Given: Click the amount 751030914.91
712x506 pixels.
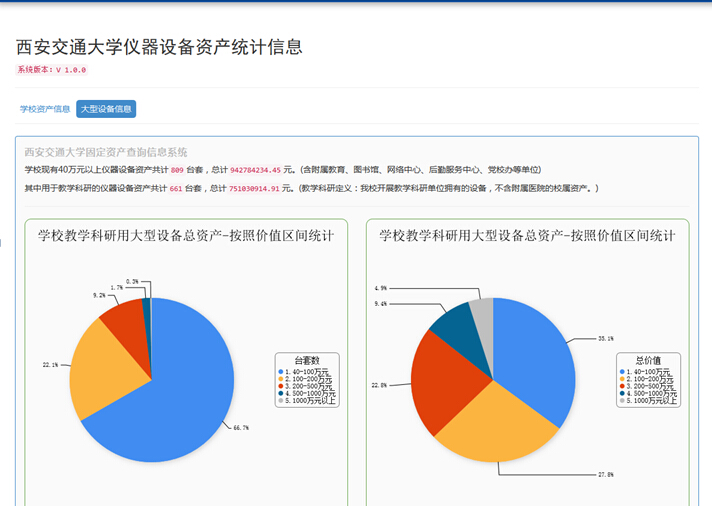Looking at the screenshot, I should 254,189.
